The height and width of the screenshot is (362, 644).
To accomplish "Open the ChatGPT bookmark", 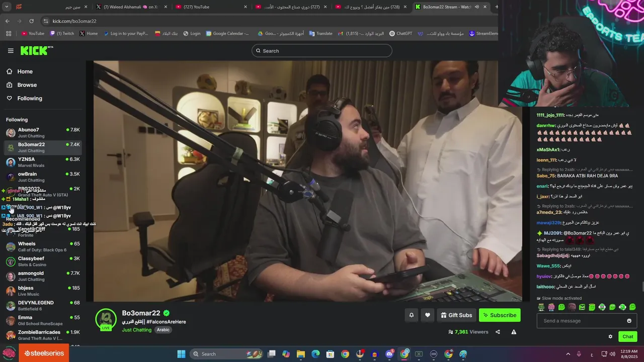I will pyautogui.click(x=400, y=34).
